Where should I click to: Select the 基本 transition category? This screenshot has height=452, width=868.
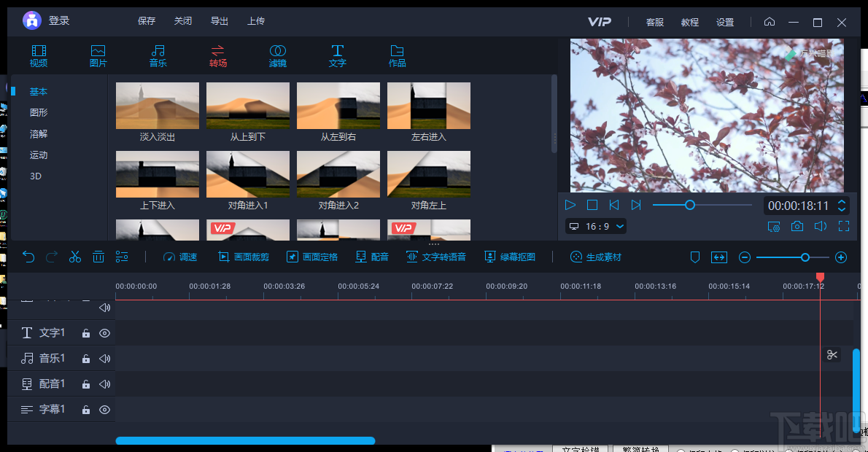(39, 91)
